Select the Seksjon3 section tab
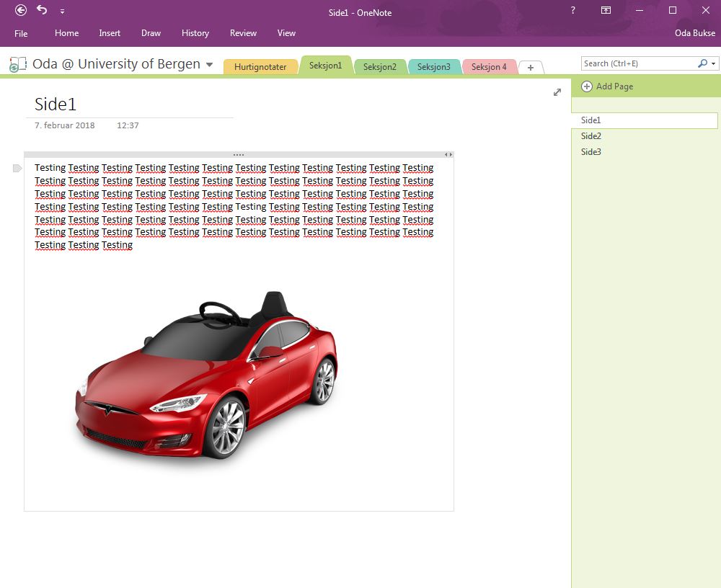 click(x=433, y=67)
